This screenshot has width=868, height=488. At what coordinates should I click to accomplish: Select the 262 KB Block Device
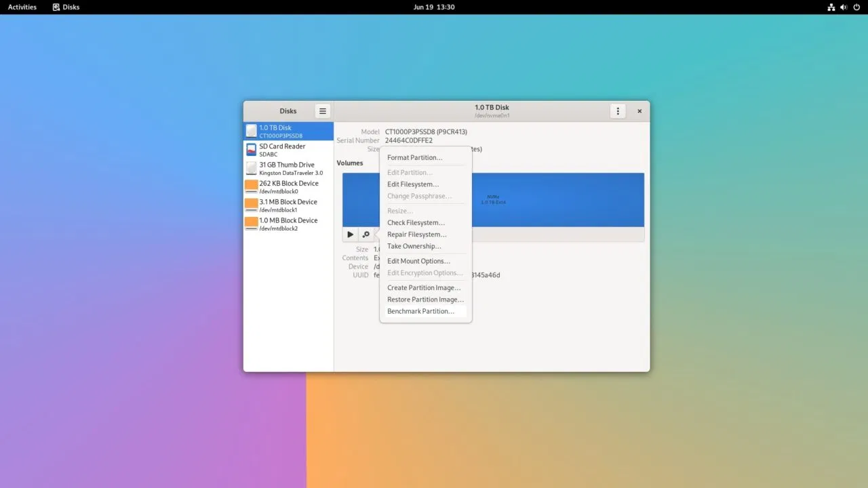[288, 187]
